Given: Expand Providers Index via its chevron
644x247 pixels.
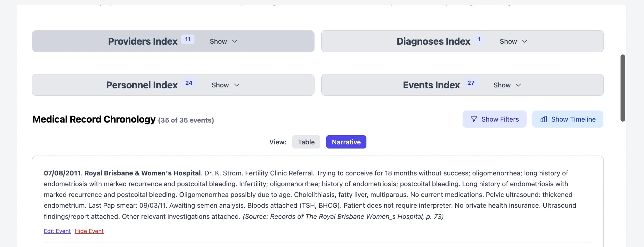Looking at the screenshot, I should pos(235,41).
